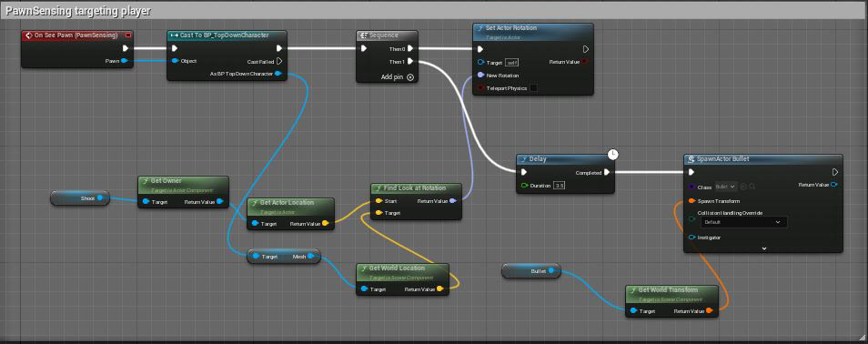
Task: Select the Sequence node title
Action: [384, 35]
